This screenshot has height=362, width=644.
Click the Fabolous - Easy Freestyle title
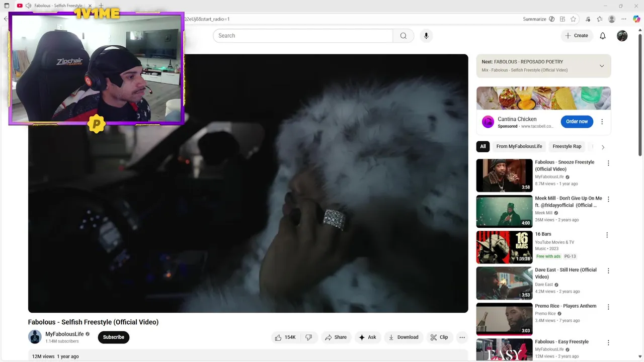(x=561, y=342)
